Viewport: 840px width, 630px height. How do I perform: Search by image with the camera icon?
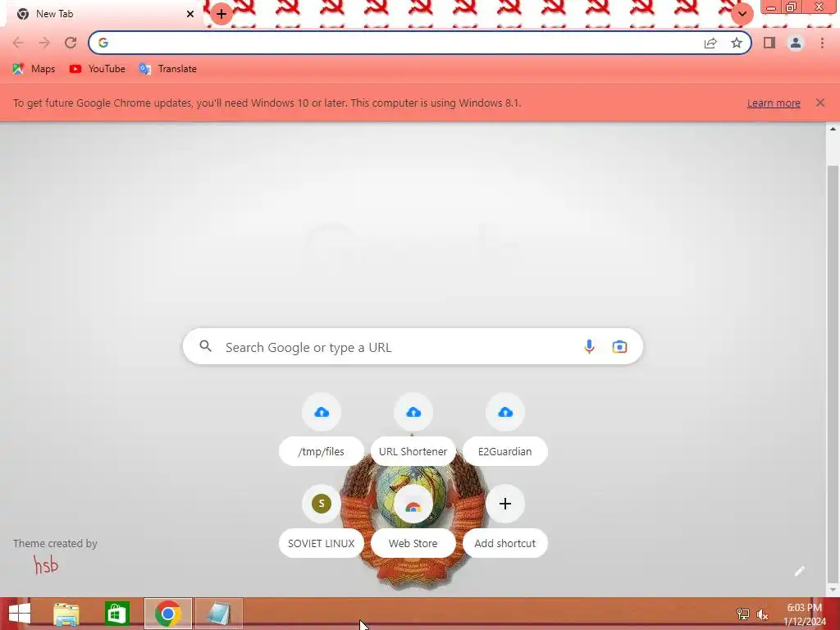tap(619, 347)
